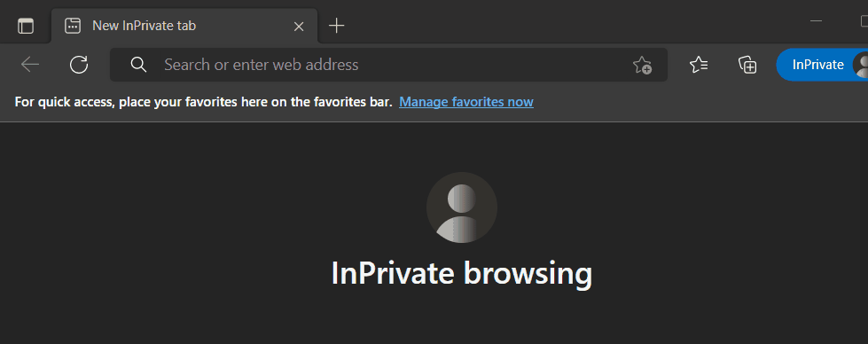Go back using the back arrow

30,65
